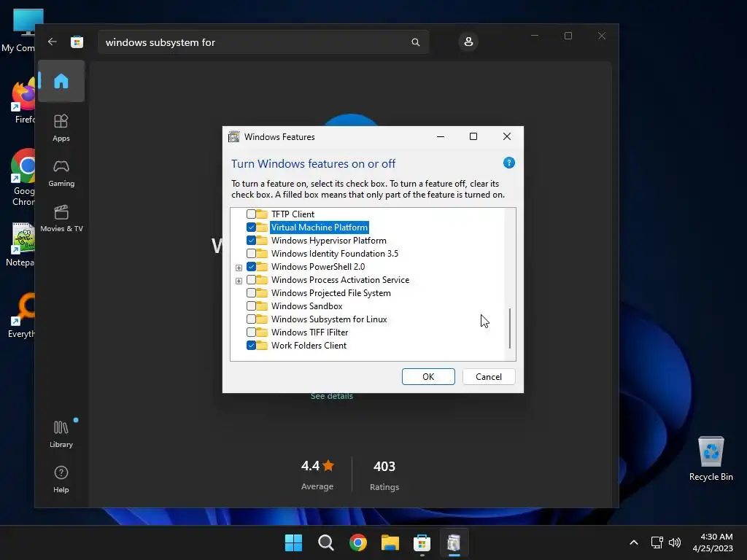Launch Chrome from the taskbar
747x560 pixels.
pos(357,542)
